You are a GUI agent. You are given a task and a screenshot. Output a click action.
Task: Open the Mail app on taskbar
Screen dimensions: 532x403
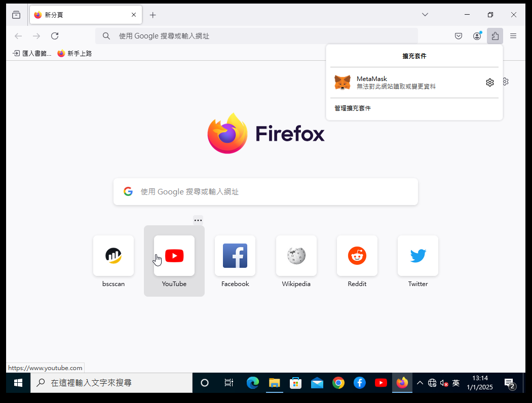pyautogui.click(x=317, y=383)
